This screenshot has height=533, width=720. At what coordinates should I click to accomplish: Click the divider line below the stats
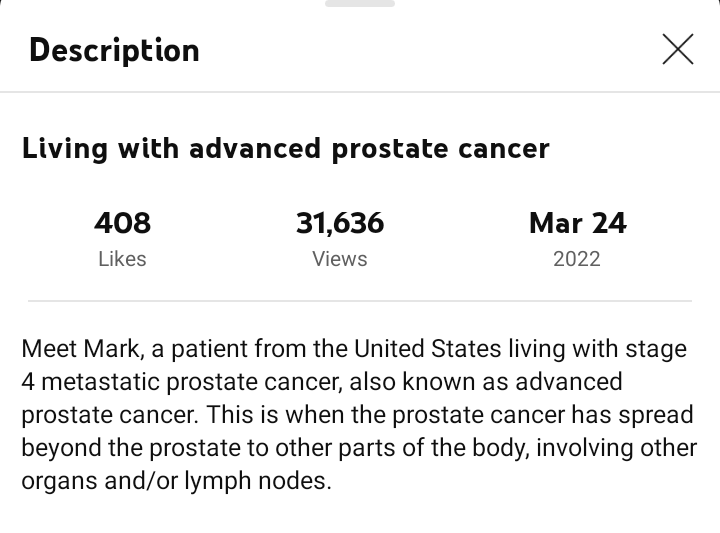pyautogui.click(x=360, y=301)
